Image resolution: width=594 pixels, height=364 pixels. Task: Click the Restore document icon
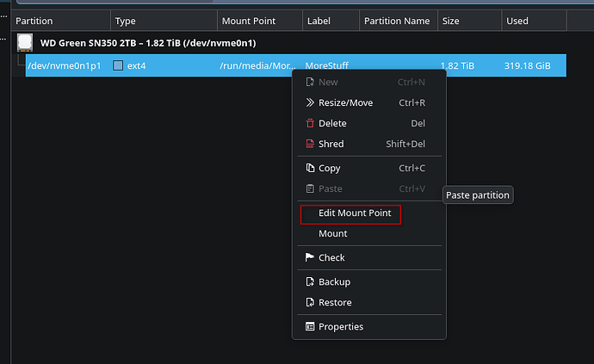pos(310,302)
